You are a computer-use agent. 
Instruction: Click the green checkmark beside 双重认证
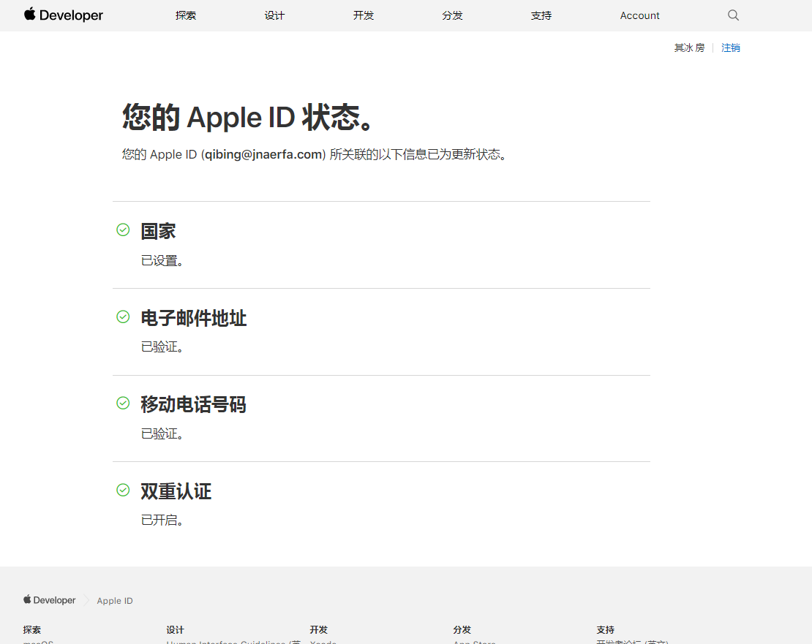[123, 490]
